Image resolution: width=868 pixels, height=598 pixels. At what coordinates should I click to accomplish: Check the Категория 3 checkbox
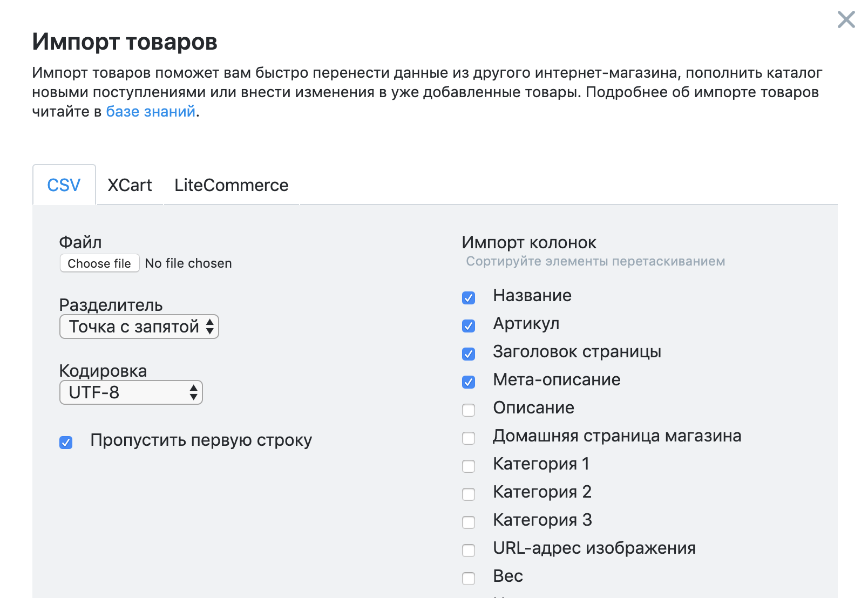(x=469, y=522)
